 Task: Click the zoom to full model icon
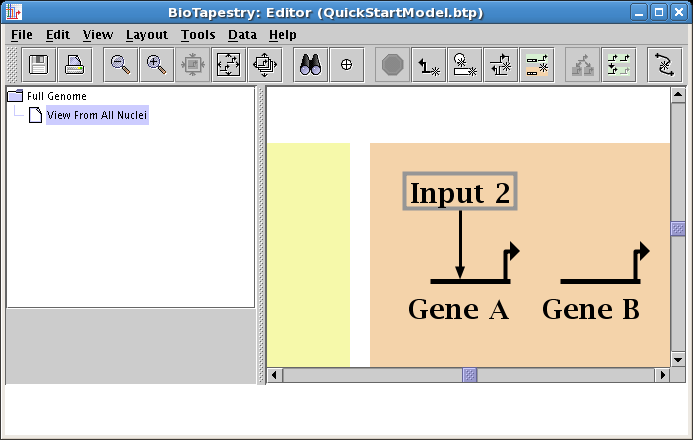(228, 64)
